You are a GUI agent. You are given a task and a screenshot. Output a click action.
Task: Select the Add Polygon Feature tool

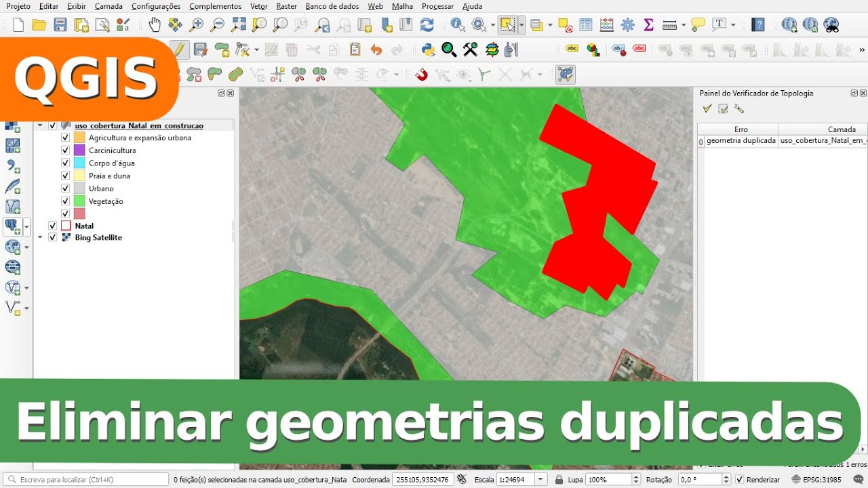(x=222, y=49)
